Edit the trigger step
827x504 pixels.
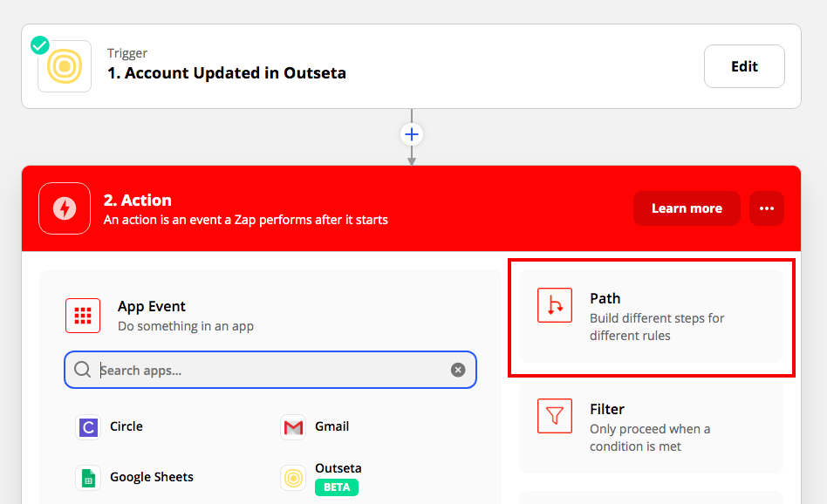pos(744,66)
